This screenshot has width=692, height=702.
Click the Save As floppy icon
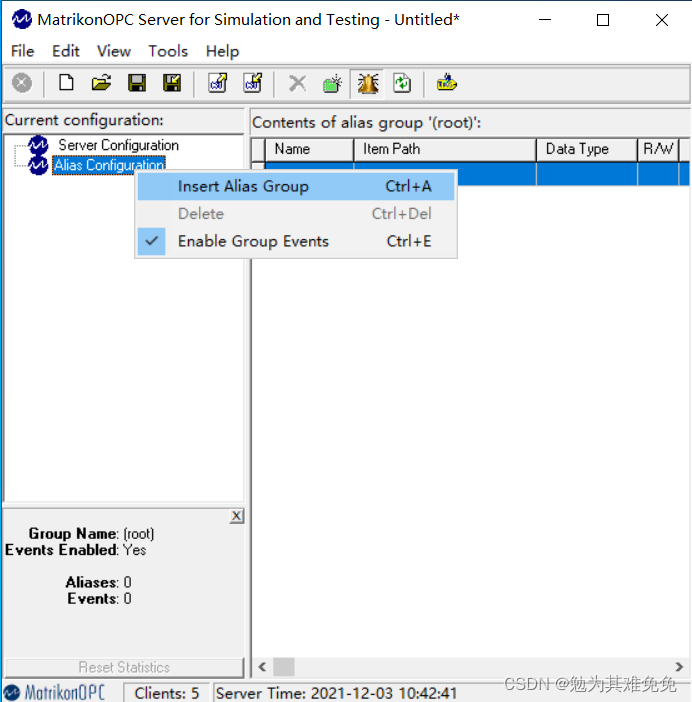click(x=172, y=83)
